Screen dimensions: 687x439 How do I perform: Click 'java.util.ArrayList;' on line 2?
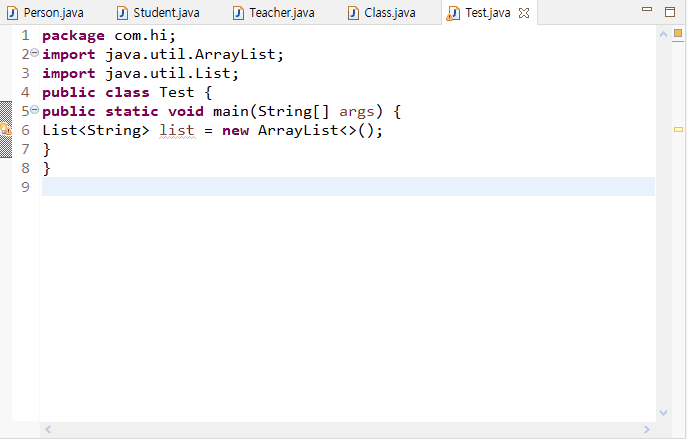tap(195, 54)
